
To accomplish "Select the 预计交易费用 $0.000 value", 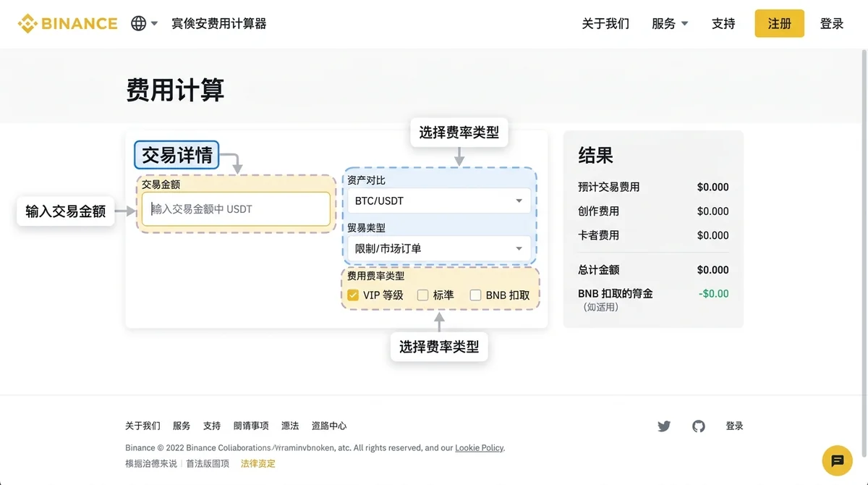I will click(712, 187).
